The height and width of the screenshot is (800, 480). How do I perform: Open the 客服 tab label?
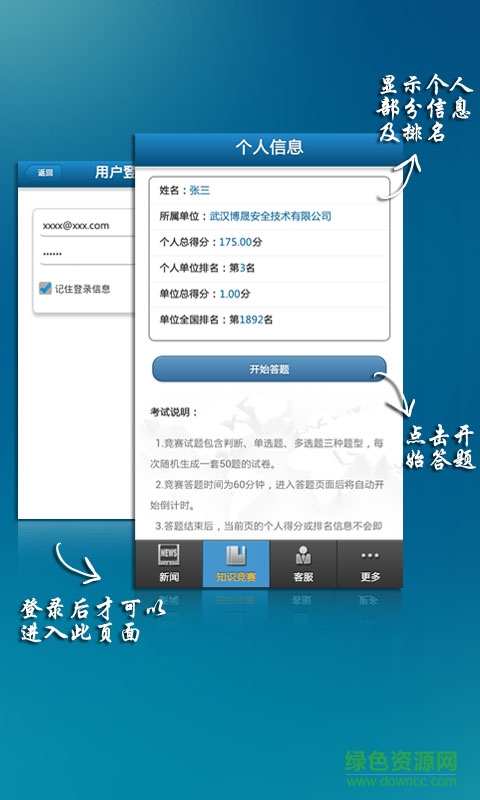pos(303,577)
